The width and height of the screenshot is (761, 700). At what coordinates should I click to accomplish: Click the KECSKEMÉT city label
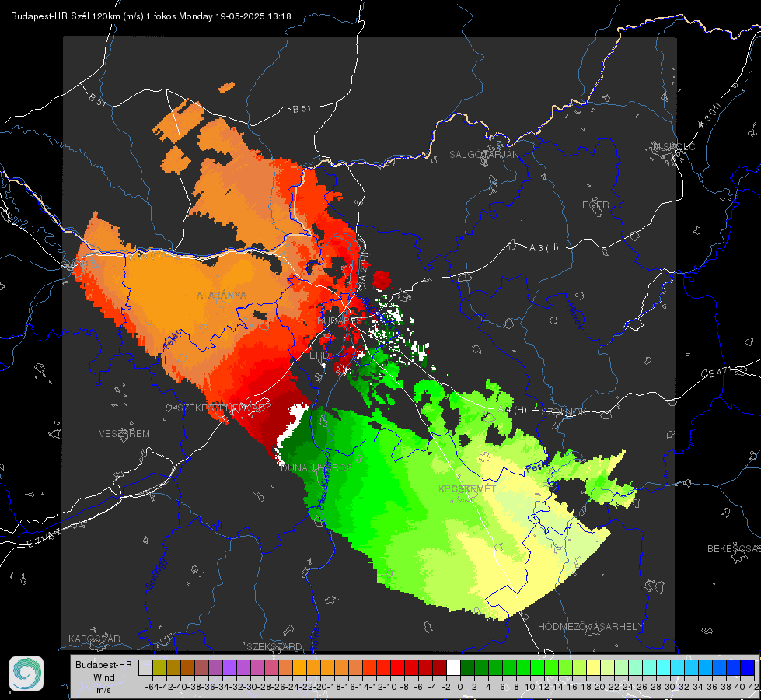[467, 488]
